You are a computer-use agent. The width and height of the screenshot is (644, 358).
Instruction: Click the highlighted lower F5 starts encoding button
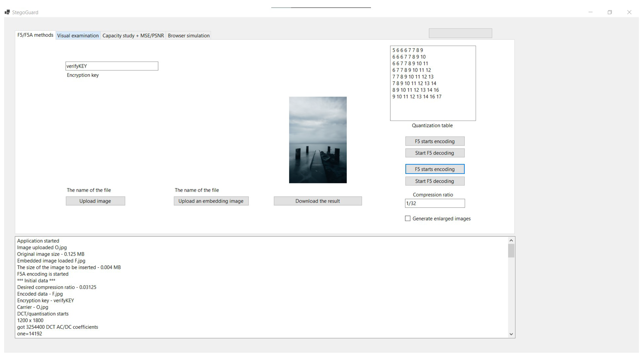435,169
